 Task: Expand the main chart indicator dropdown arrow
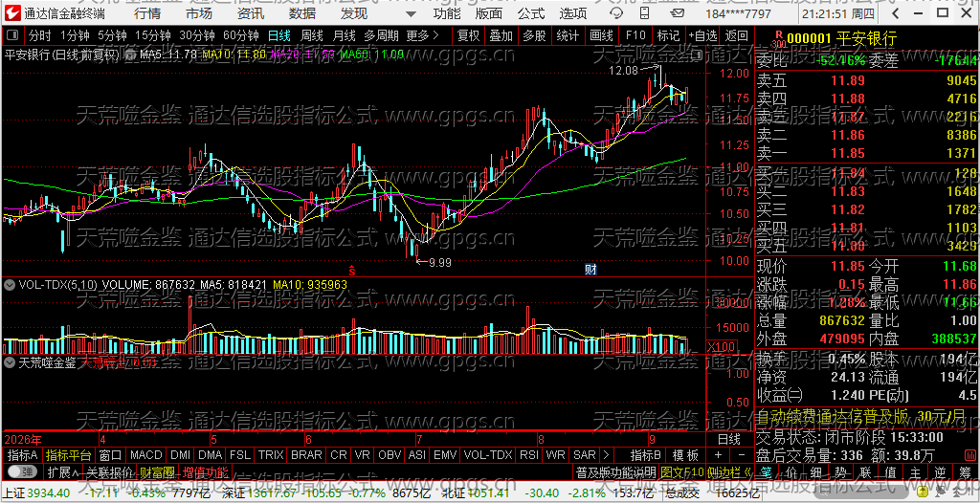click(129, 55)
